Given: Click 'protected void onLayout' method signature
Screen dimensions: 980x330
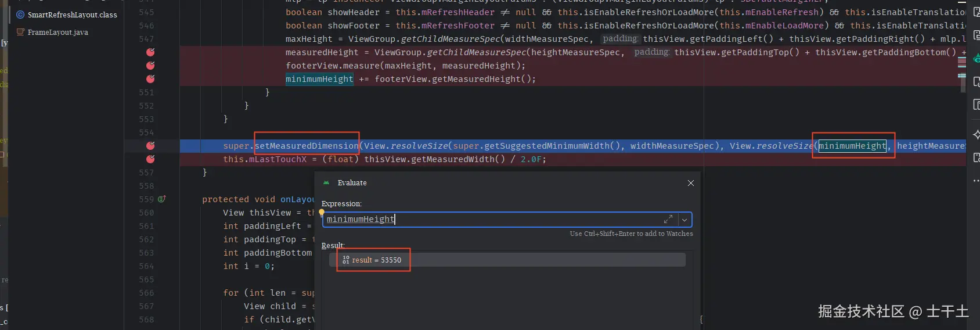Looking at the screenshot, I should pos(258,199).
